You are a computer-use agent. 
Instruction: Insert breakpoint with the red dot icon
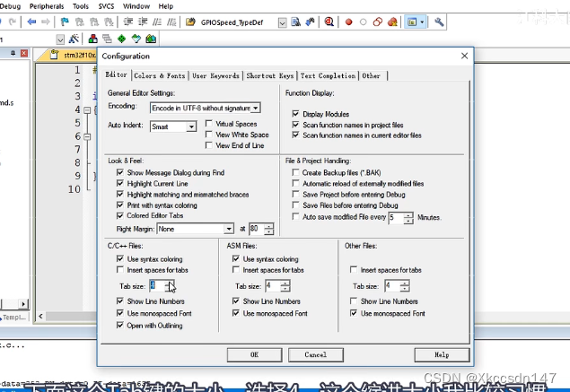(348, 22)
